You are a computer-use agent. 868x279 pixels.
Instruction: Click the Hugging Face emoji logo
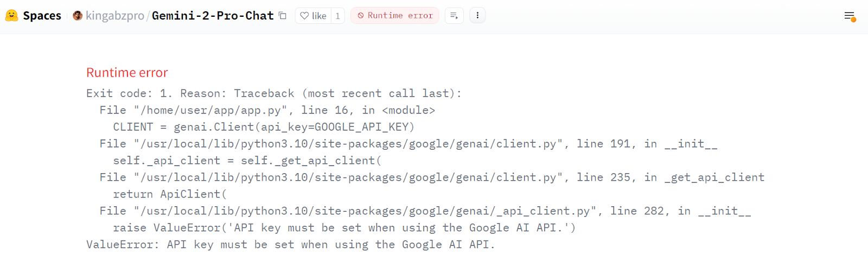pos(11,15)
